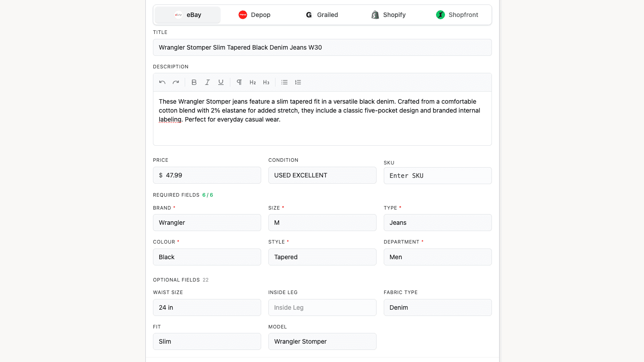The height and width of the screenshot is (362, 644).
Task: Click the undo icon in description toolbar
Action: (162, 82)
